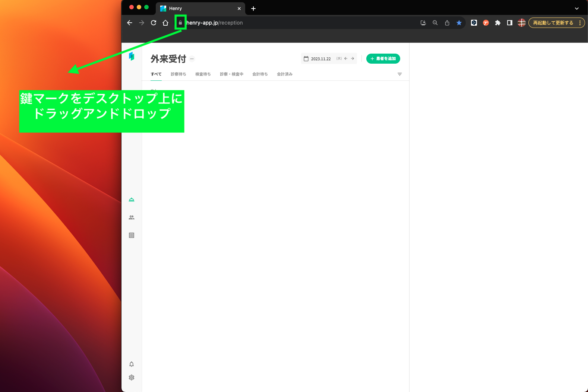
Task: Open the extensions puzzle icon
Action: (498, 23)
